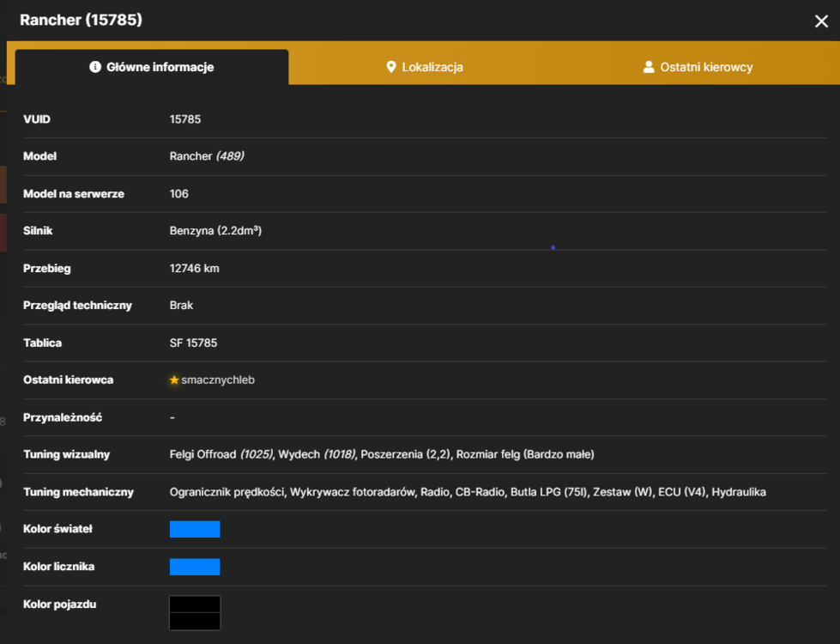Click the Rancher (489) model value
Viewport: 840px width, 644px height.
[x=207, y=156]
